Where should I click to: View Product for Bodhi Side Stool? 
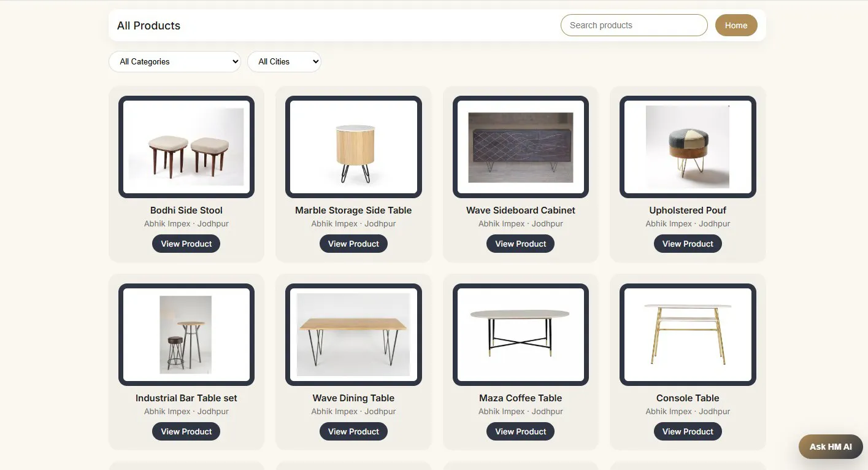coord(186,244)
